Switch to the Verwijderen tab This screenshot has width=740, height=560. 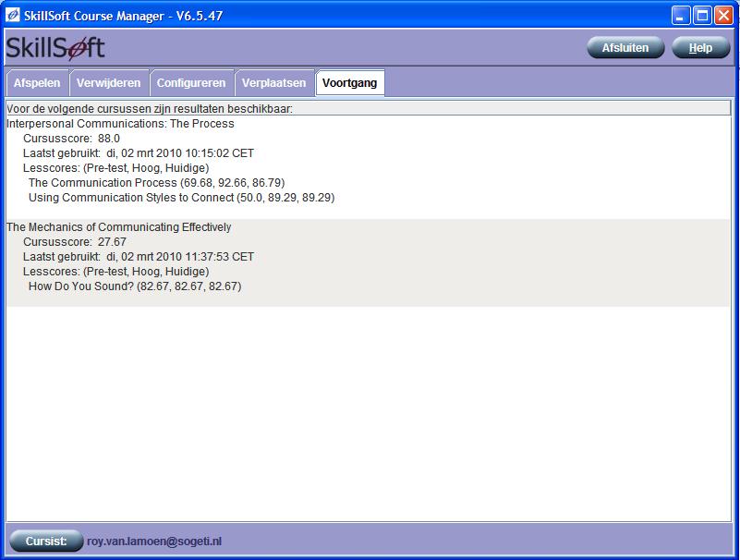click(x=109, y=83)
